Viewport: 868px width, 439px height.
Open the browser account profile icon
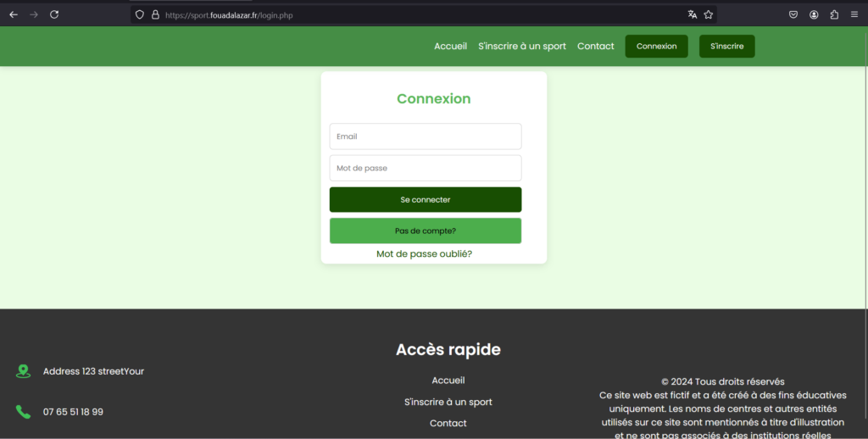[814, 14]
